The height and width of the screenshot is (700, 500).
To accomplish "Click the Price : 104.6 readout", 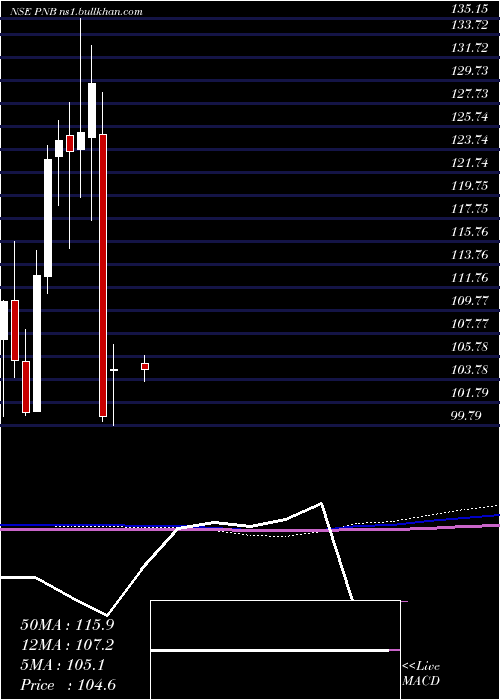I will pyautogui.click(x=68, y=685).
